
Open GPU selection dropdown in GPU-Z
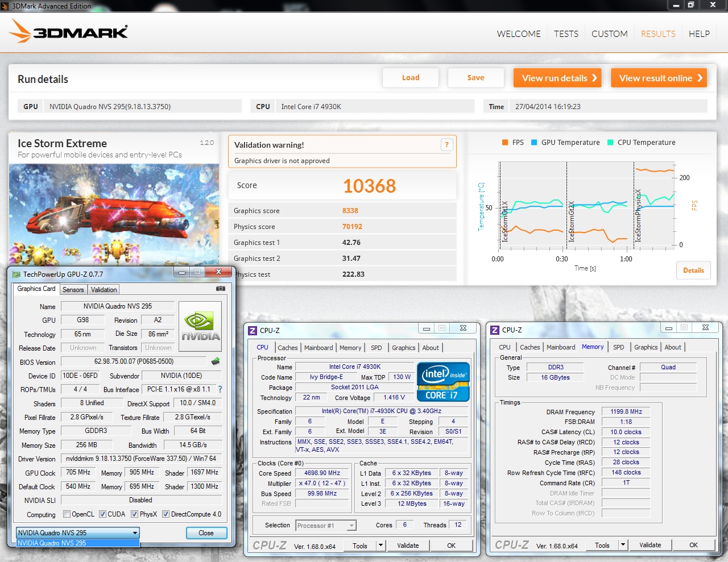point(78,533)
